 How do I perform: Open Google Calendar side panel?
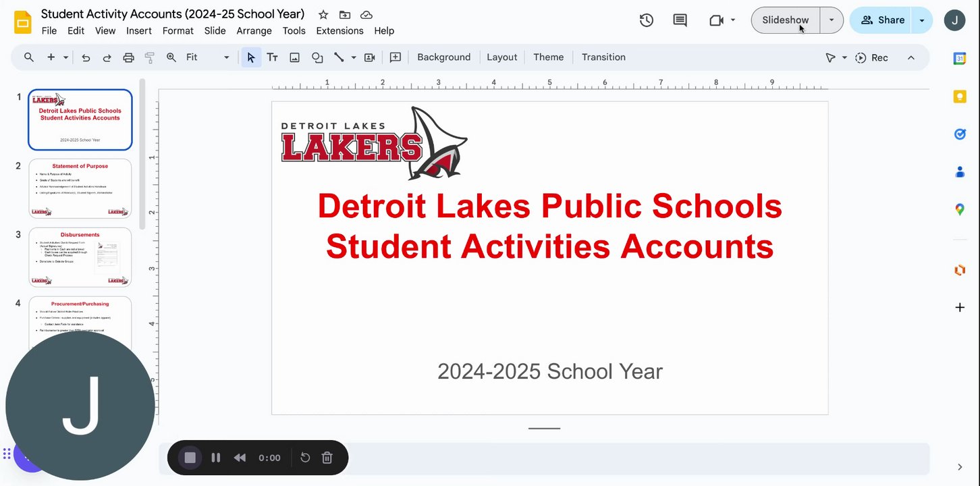(960, 59)
